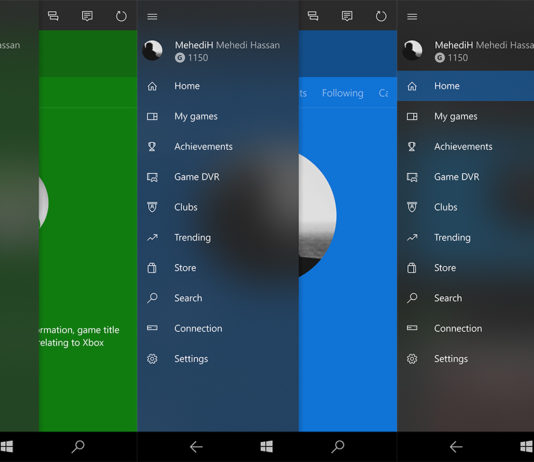Click Settings gear icon in blue panel
The height and width of the screenshot is (462, 534).
tap(152, 359)
